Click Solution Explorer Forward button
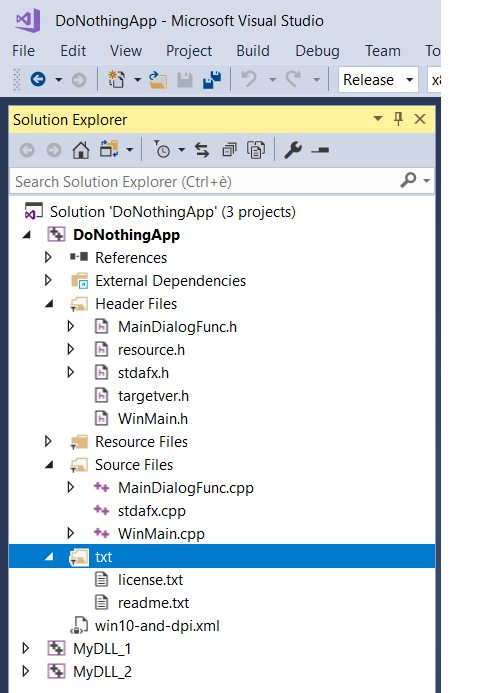The height and width of the screenshot is (693, 480). pos(54,150)
